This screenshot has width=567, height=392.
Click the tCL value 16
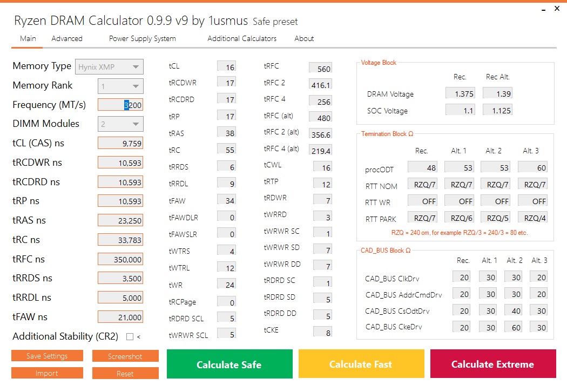(x=226, y=66)
